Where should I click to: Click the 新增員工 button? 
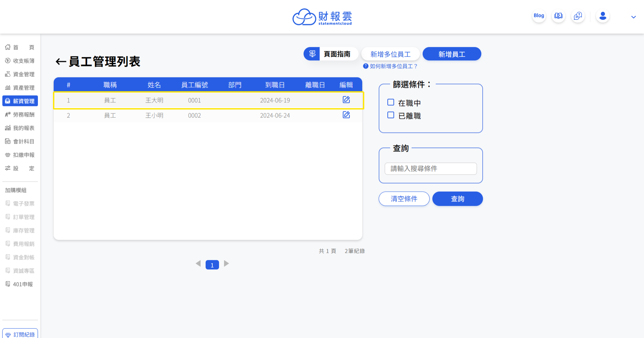[452, 54]
